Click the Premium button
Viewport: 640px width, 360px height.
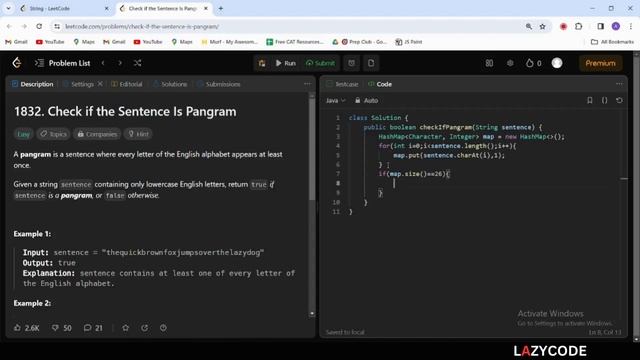pyautogui.click(x=600, y=63)
